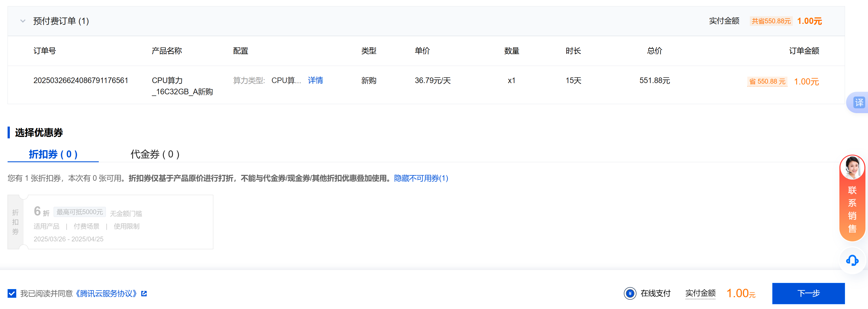
Task: Click the 折扣券 ticket edge of the coupon card
Action: click(15, 221)
